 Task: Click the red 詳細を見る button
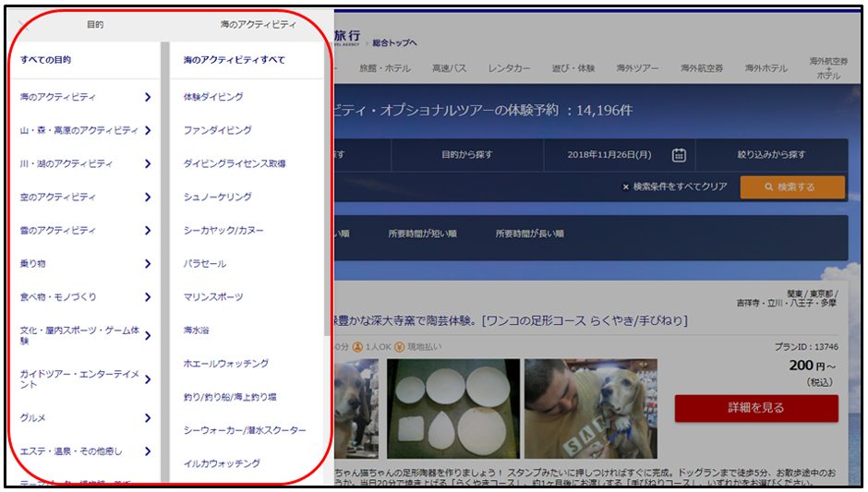click(756, 408)
